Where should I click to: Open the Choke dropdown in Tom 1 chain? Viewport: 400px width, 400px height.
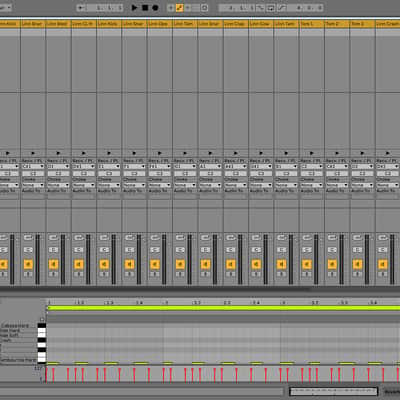pyautogui.click(x=312, y=185)
